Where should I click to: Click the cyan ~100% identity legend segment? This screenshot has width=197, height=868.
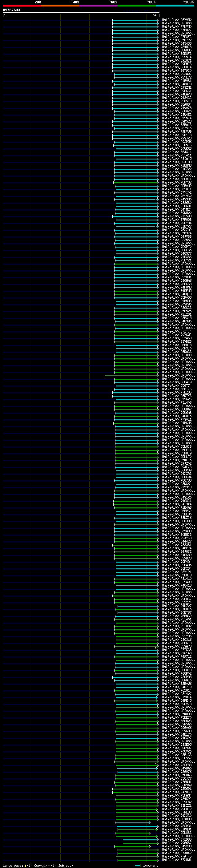pyautogui.click(x=175, y=6)
